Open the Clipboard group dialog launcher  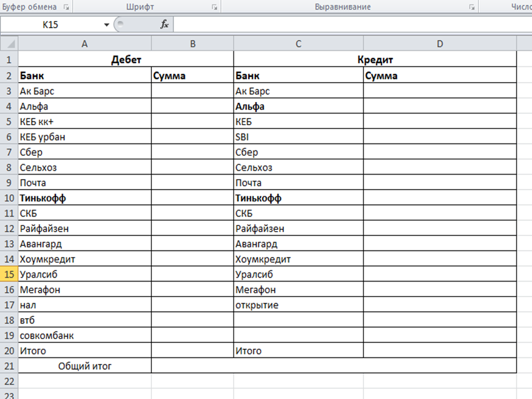pos(66,7)
